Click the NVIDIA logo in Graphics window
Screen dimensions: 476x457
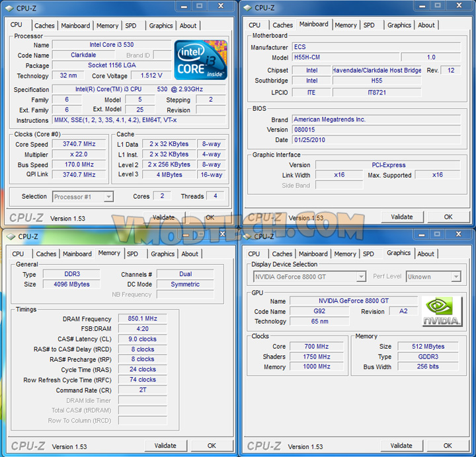442,311
